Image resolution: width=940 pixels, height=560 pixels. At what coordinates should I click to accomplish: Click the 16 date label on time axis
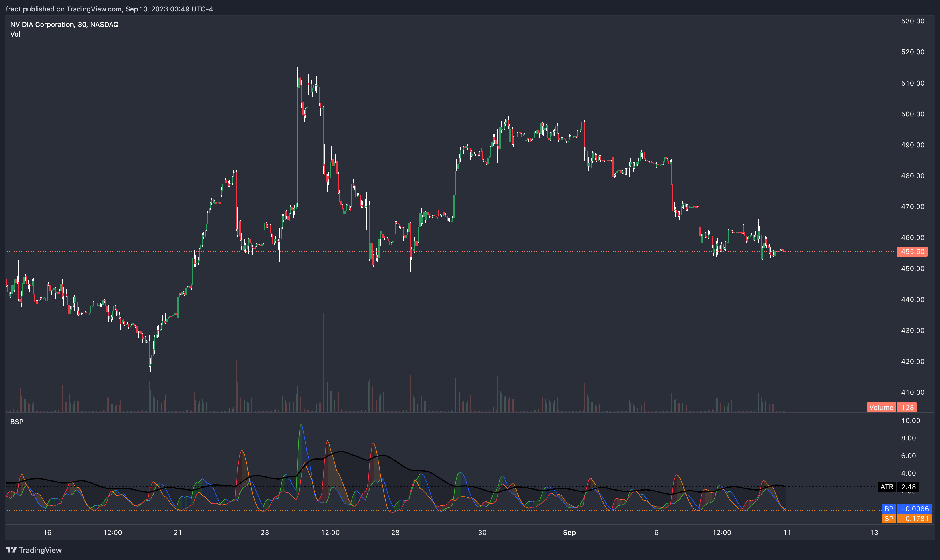(47, 533)
